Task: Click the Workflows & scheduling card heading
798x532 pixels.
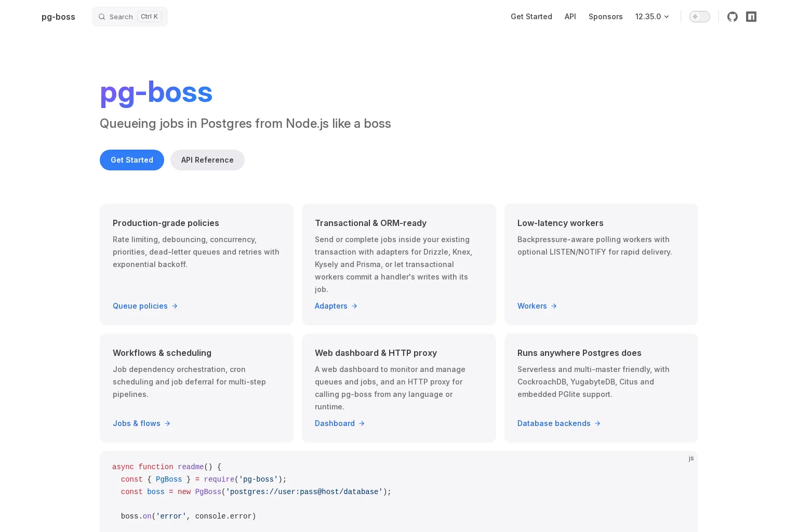Action: (x=162, y=353)
